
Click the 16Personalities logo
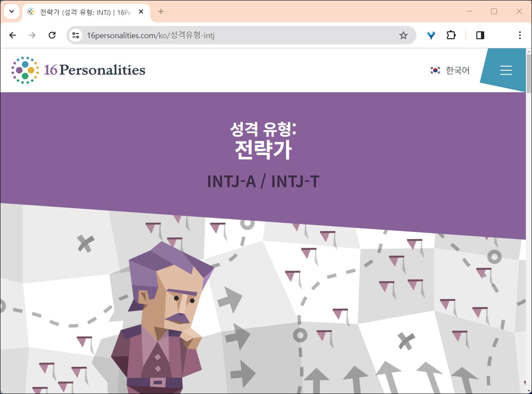[78, 70]
